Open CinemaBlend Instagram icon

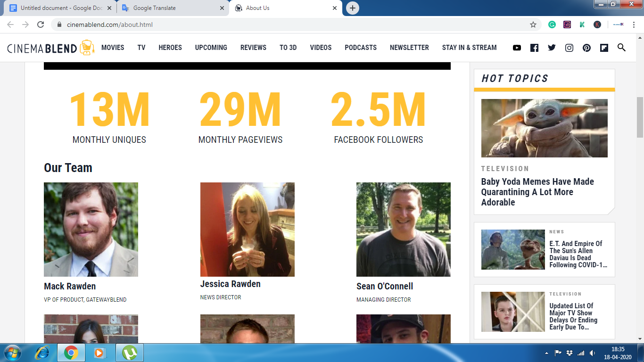point(569,48)
